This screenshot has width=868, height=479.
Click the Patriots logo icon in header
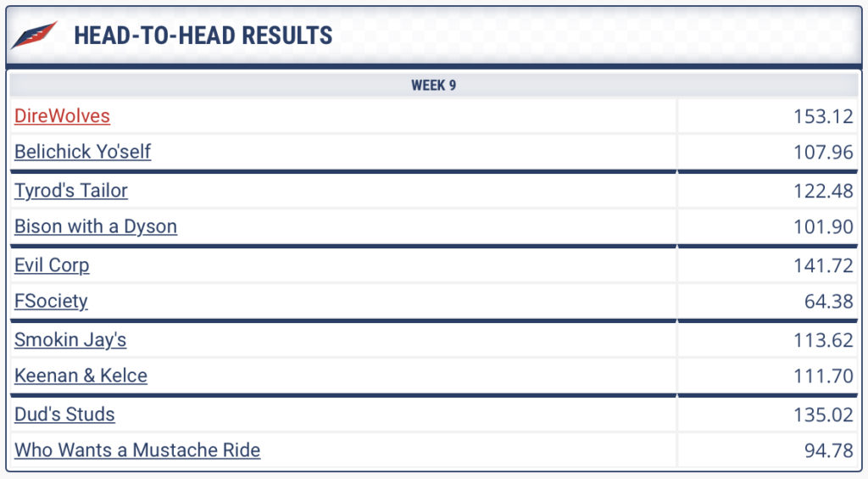34,35
